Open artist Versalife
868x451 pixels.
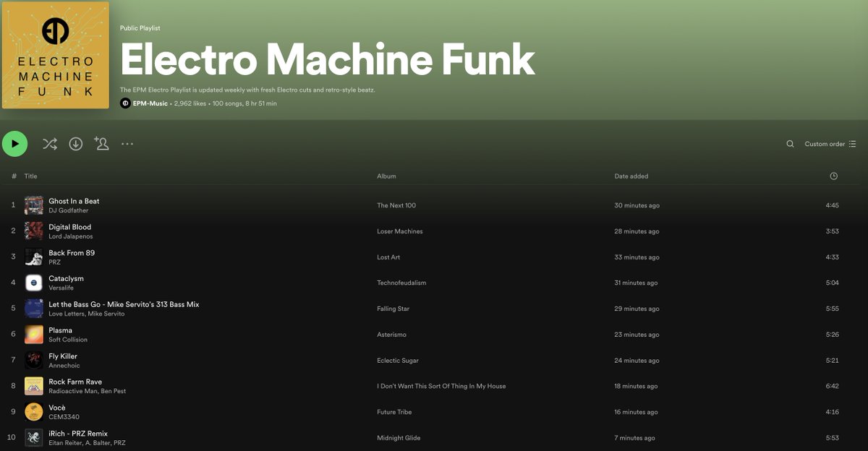61,288
